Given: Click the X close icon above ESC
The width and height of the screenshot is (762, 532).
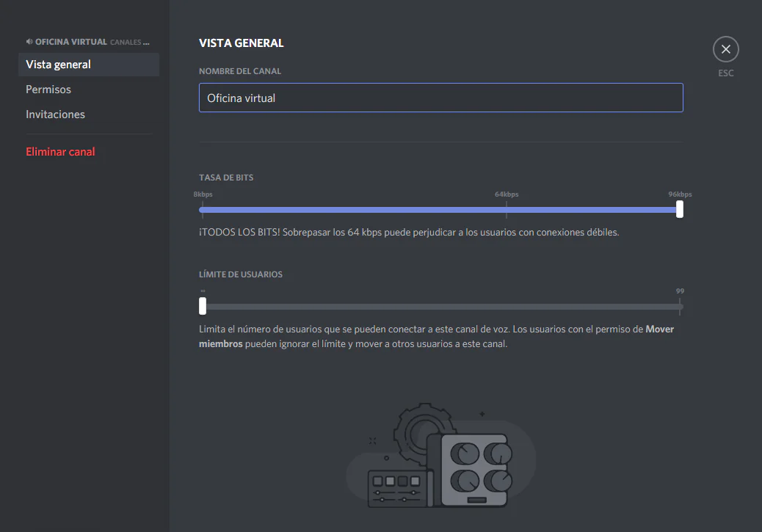Looking at the screenshot, I should tap(725, 48).
